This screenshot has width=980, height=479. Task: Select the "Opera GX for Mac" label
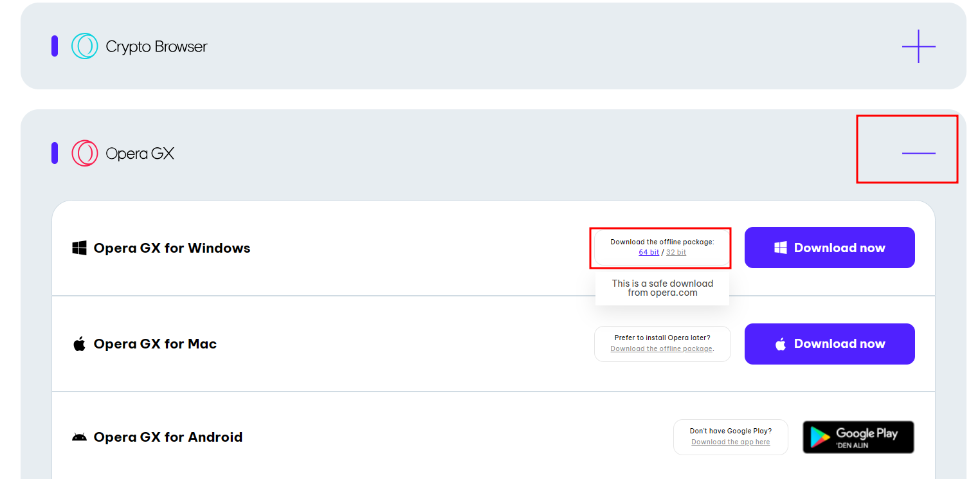coord(155,344)
